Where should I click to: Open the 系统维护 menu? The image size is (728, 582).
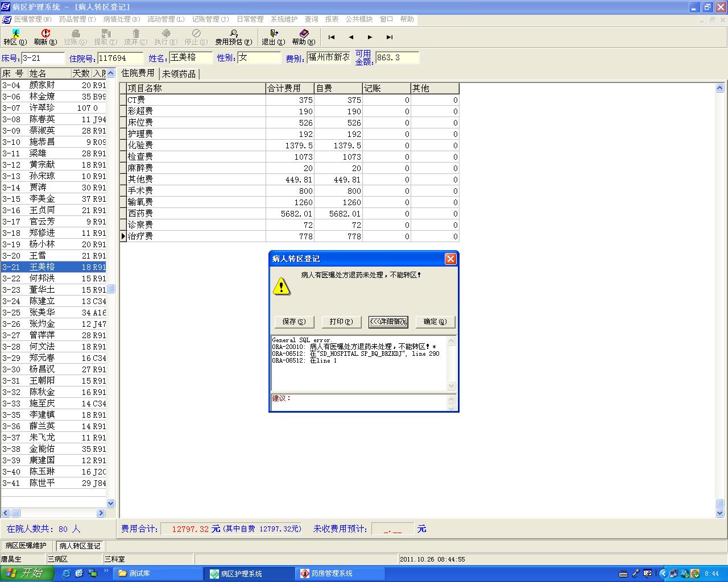point(284,19)
